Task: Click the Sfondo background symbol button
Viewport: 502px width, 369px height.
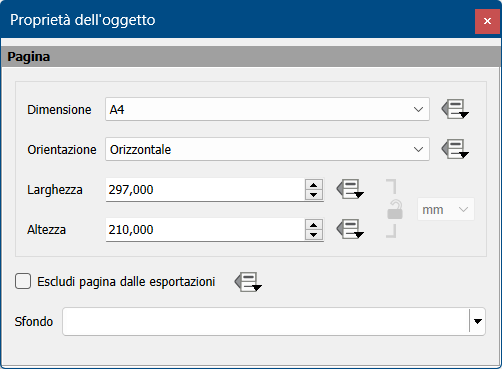Action: coord(266,321)
